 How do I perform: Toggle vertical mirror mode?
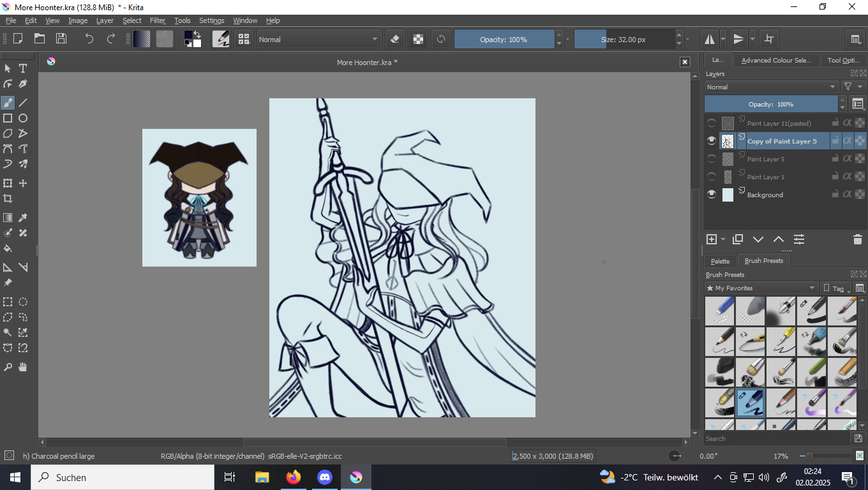point(738,39)
